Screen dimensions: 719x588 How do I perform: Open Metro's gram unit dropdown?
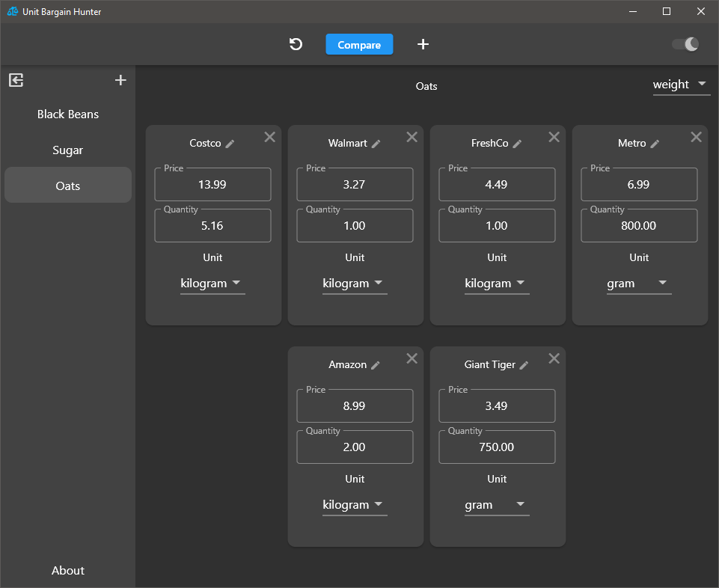(x=639, y=284)
